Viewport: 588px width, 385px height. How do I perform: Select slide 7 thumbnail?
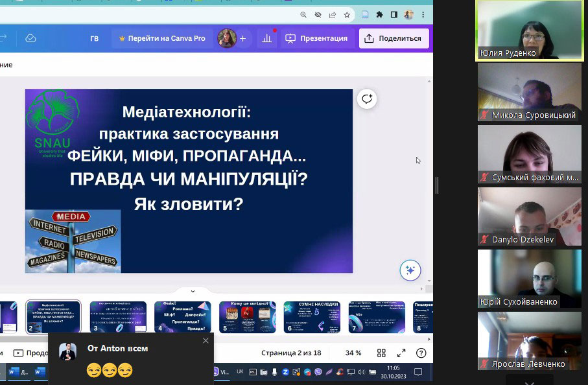[x=377, y=317]
